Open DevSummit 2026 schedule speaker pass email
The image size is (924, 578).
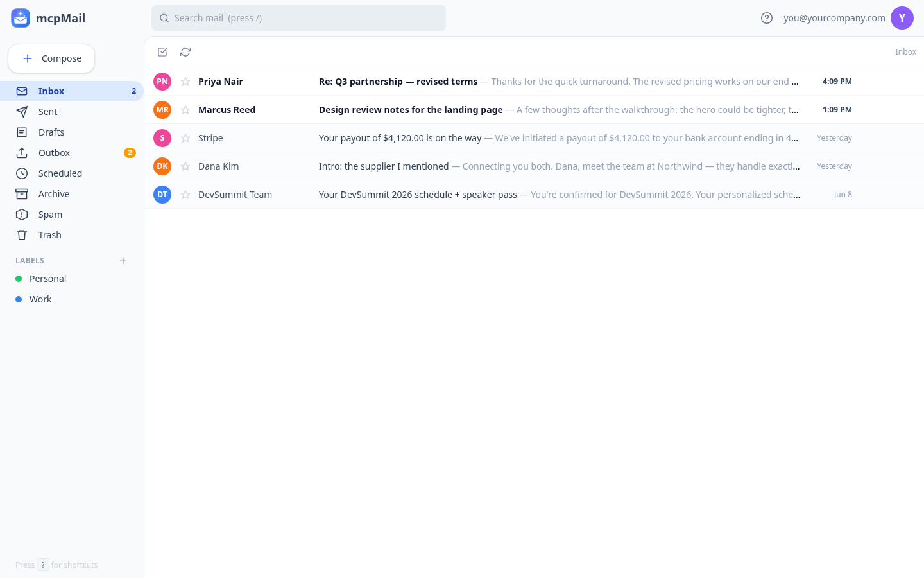pos(534,195)
